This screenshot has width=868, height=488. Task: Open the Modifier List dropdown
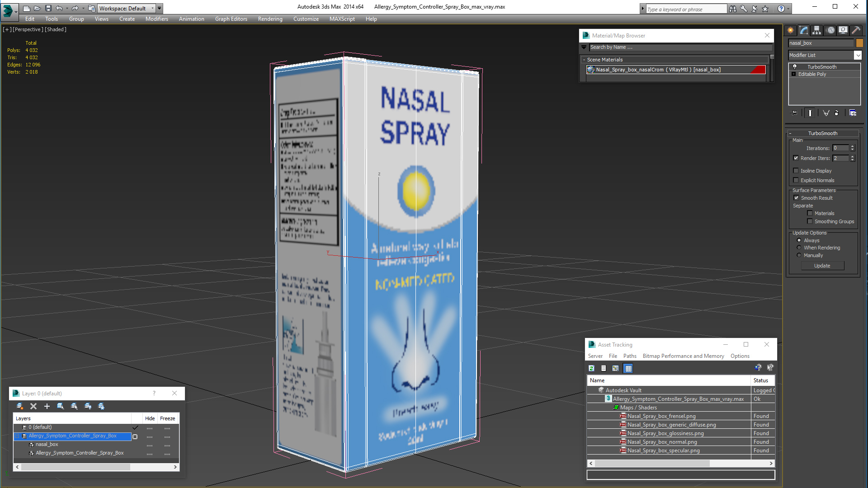858,55
